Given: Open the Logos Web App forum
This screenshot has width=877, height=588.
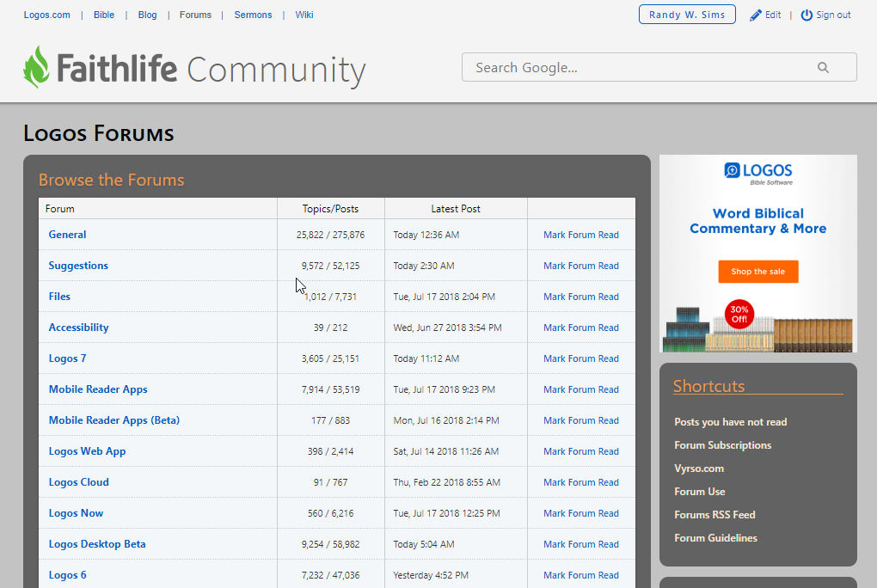Looking at the screenshot, I should click(x=87, y=451).
